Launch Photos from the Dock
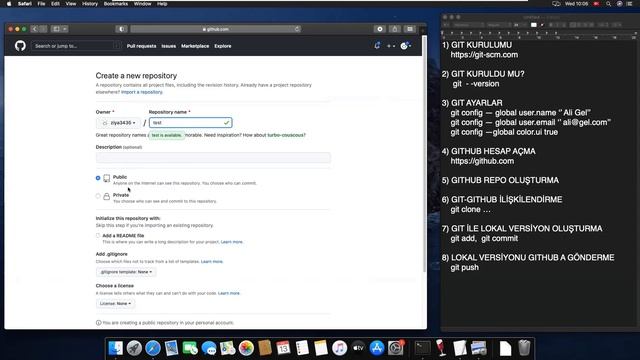The image size is (640, 360). pyautogui.click(x=246, y=348)
